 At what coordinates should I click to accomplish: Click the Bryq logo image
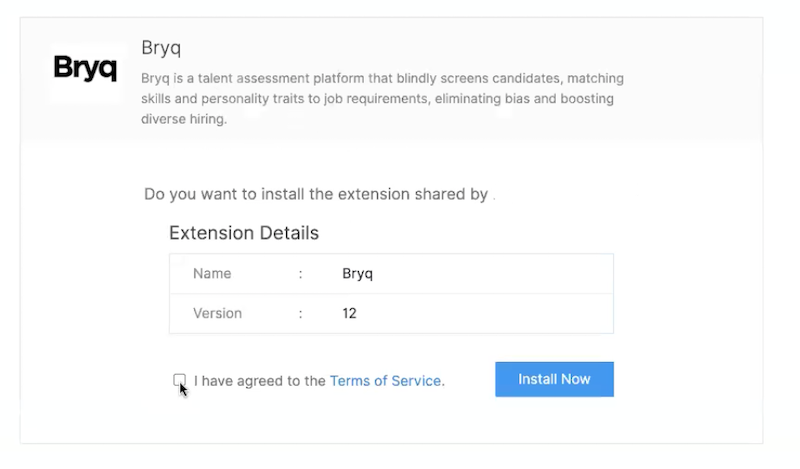pyautogui.click(x=85, y=69)
